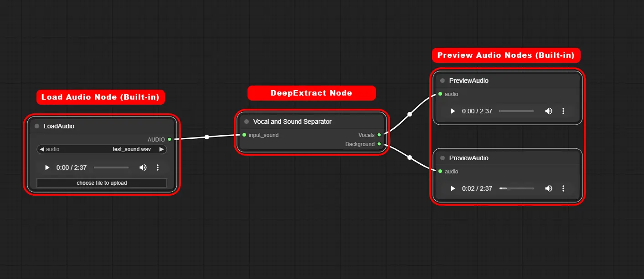Select next audio file with right arrow
644x279 pixels.
point(161,149)
